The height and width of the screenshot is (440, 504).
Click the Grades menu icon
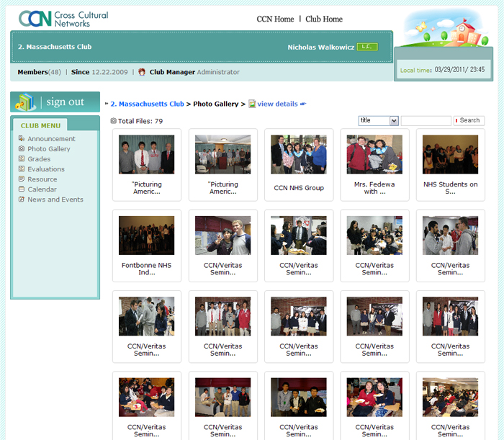[x=22, y=158]
